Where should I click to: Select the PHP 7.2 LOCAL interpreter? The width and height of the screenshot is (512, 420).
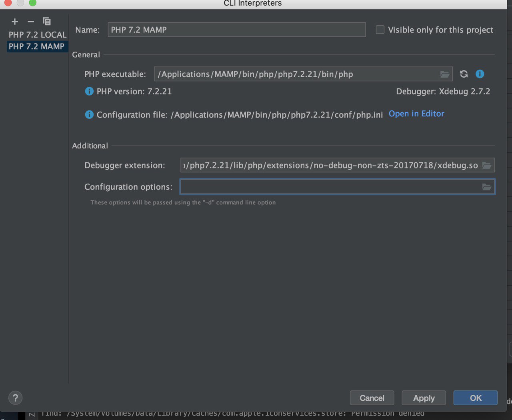pos(38,35)
